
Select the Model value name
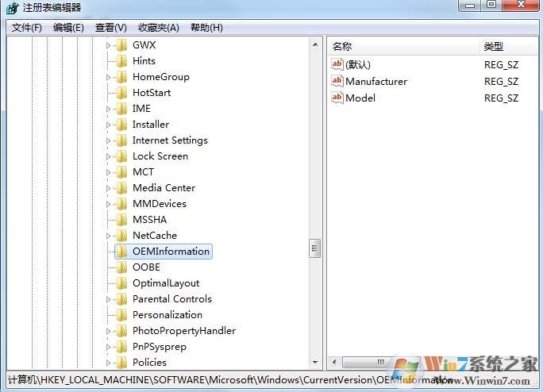(x=360, y=98)
